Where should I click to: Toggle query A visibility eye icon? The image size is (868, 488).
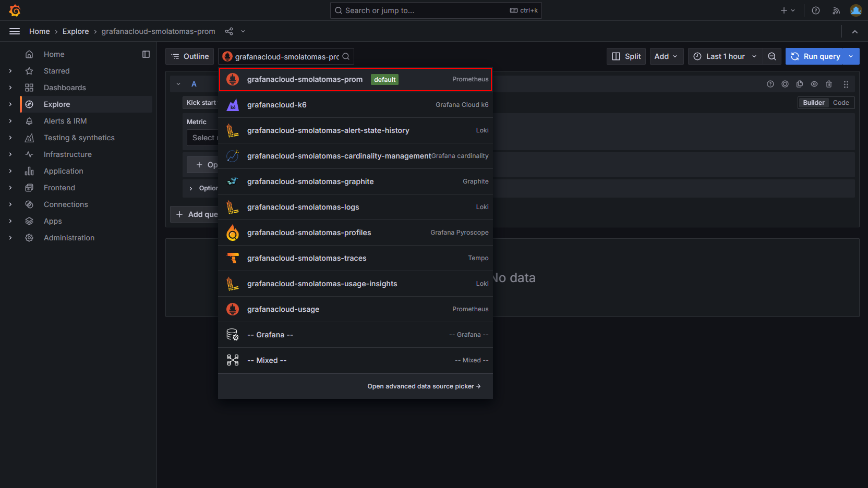[814, 84]
